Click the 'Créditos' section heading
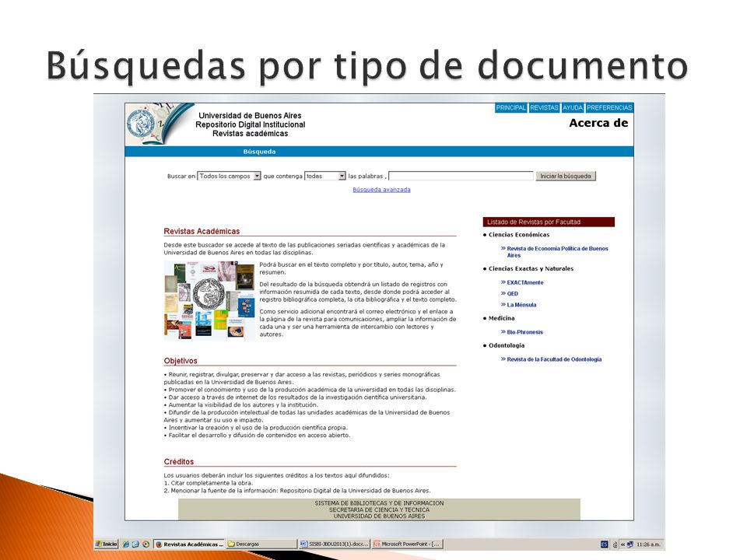Viewport: 747px width, 560px height. pos(179,462)
